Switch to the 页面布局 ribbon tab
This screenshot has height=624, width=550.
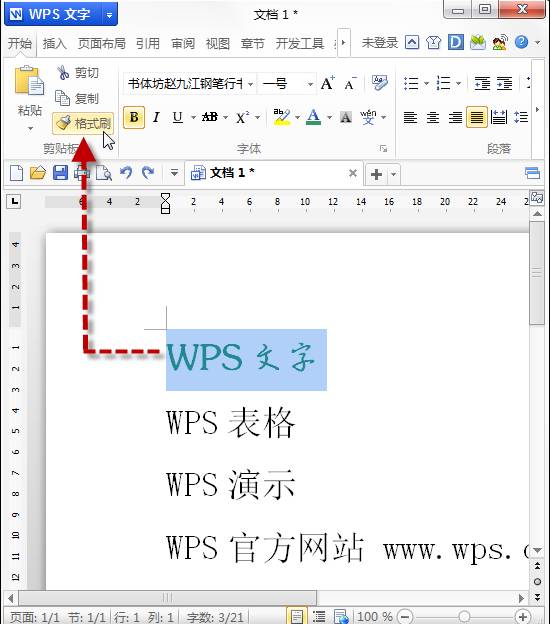click(101, 43)
